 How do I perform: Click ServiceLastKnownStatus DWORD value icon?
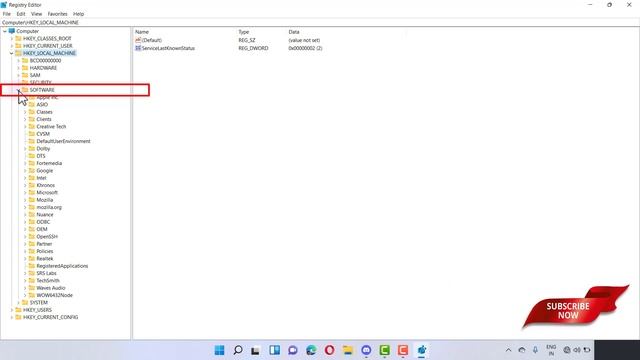(138, 48)
